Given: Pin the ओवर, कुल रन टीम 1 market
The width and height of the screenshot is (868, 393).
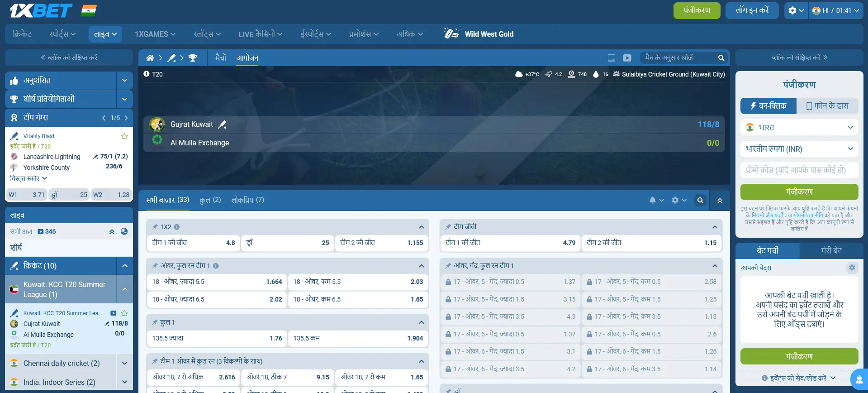Looking at the screenshot, I should (x=155, y=266).
